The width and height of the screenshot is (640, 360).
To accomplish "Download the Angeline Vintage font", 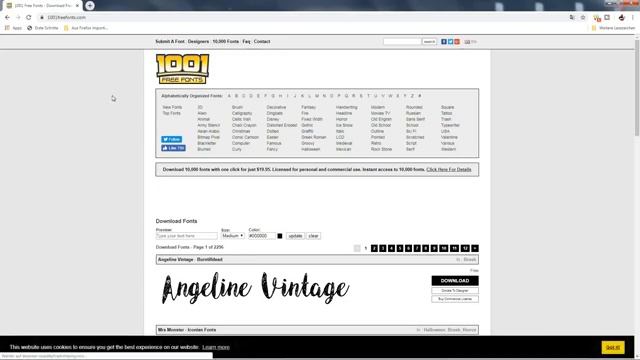I will coord(455,280).
